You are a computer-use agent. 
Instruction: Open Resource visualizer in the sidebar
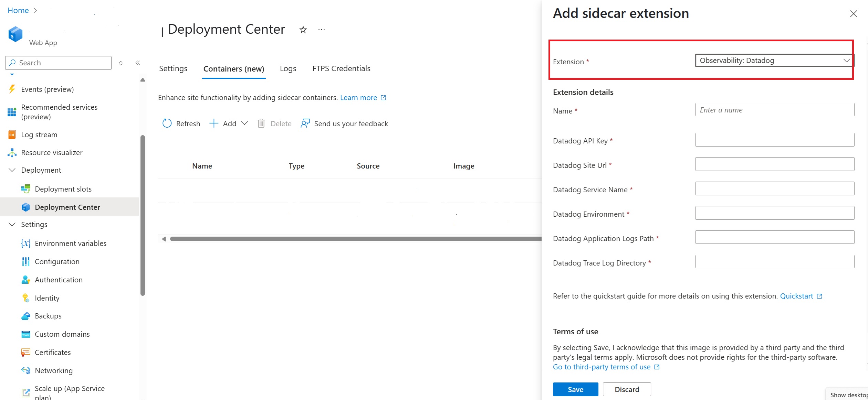(52, 153)
